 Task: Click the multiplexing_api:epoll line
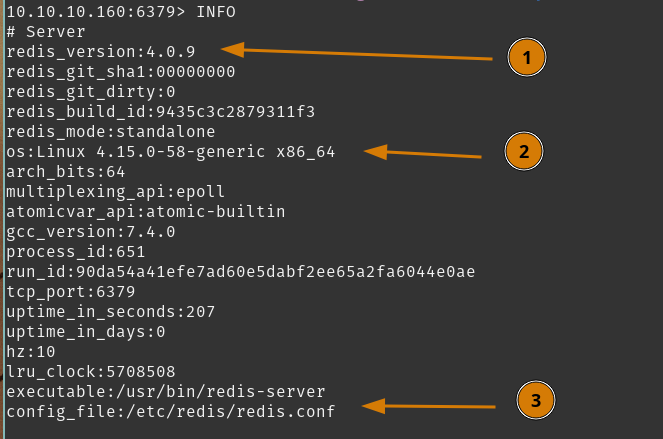click(x=115, y=192)
